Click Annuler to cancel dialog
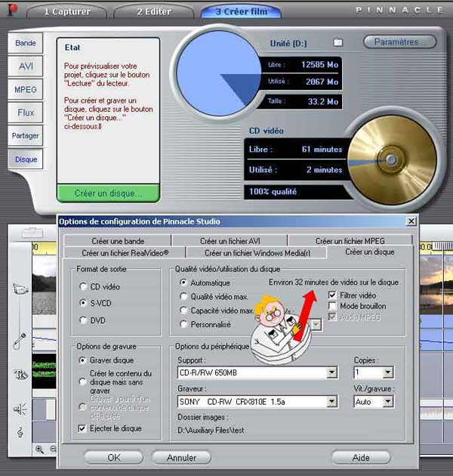The image size is (453, 476). pos(181,457)
